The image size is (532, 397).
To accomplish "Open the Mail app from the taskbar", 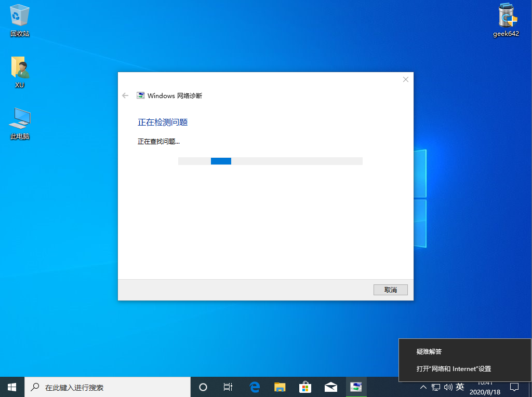I will 330,387.
